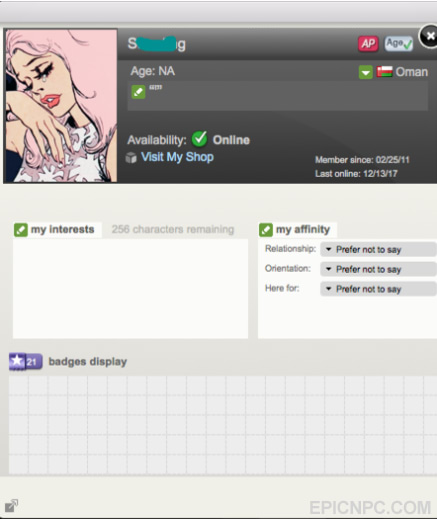Click the Age verified badge icon
The image size is (437, 519).
[x=399, y=44]
